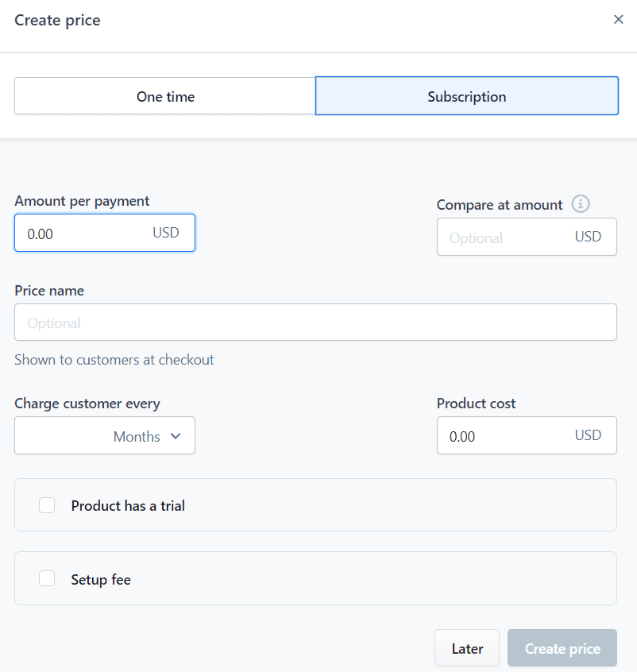Click into the Price name field
This screenshot has width=637, height=672.
(x=315, y=322)
